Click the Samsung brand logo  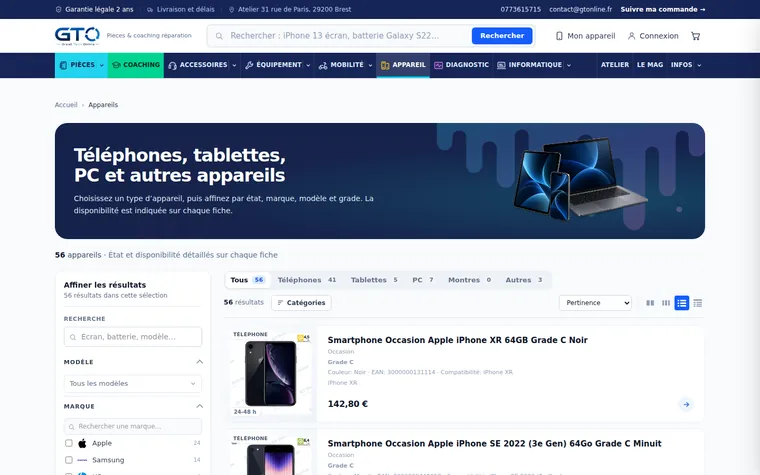82,460
